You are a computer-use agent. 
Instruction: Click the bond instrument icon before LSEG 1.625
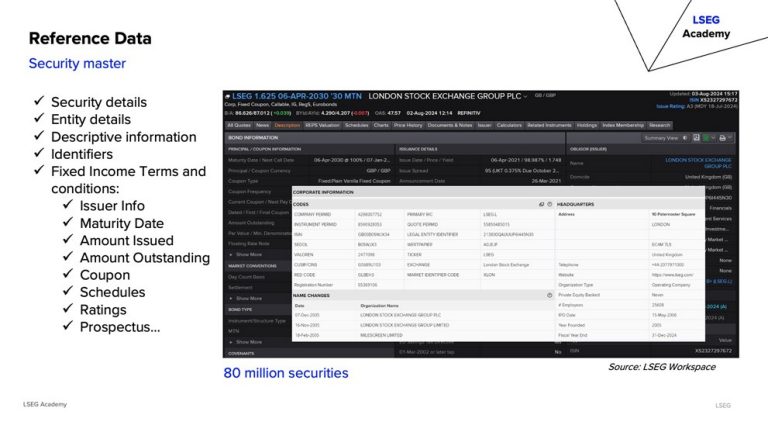coord(227,96)
